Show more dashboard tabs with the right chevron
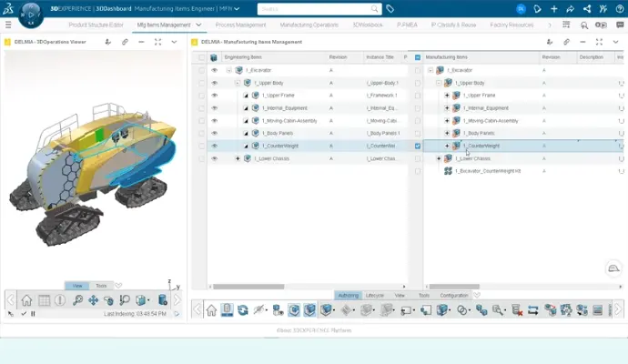 550,25
